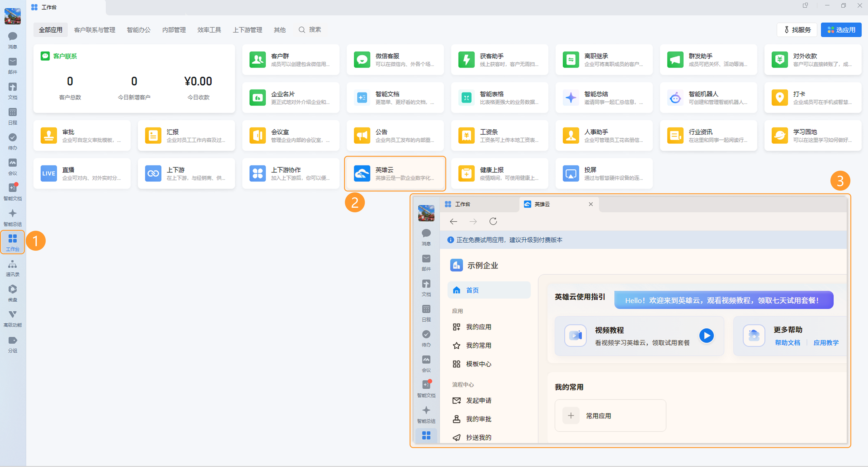Open the 智能机器人 app
The image size is (868, 467).
708,98
